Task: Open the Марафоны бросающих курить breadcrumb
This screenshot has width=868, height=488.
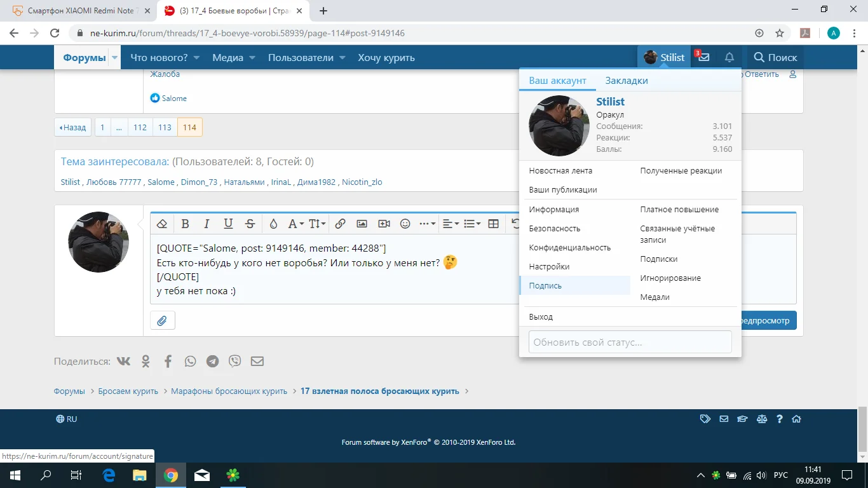Action: [229, 391]
